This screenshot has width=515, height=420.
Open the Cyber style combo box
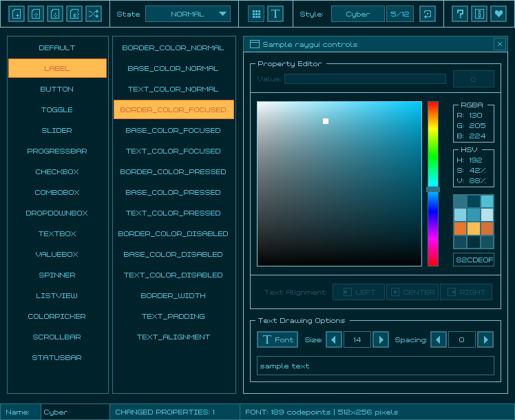point(357,14)
